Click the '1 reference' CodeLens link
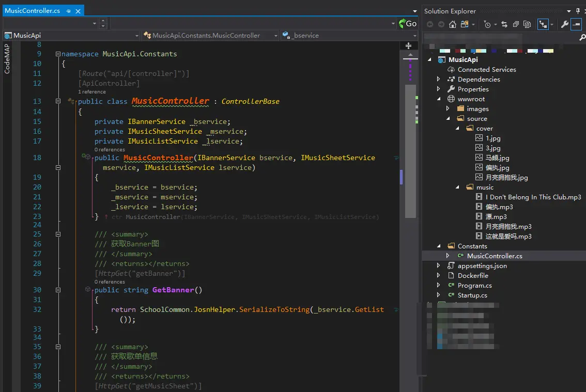The height and width of the screenshot is (392, 586). [x=92, y=92]
